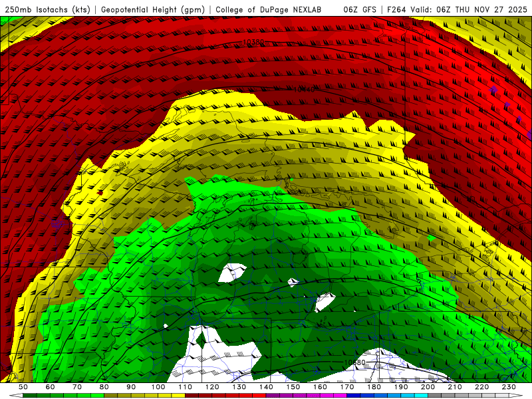This screenshot has height=399, width=532.
Task: Click the 90 value on the color scale
Action: click(x=131, y=387)
